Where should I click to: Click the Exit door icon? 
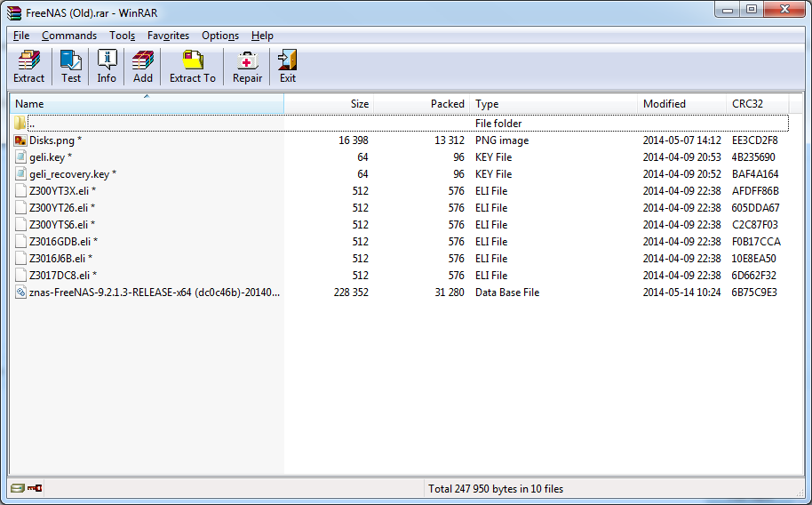pos(288,60)
